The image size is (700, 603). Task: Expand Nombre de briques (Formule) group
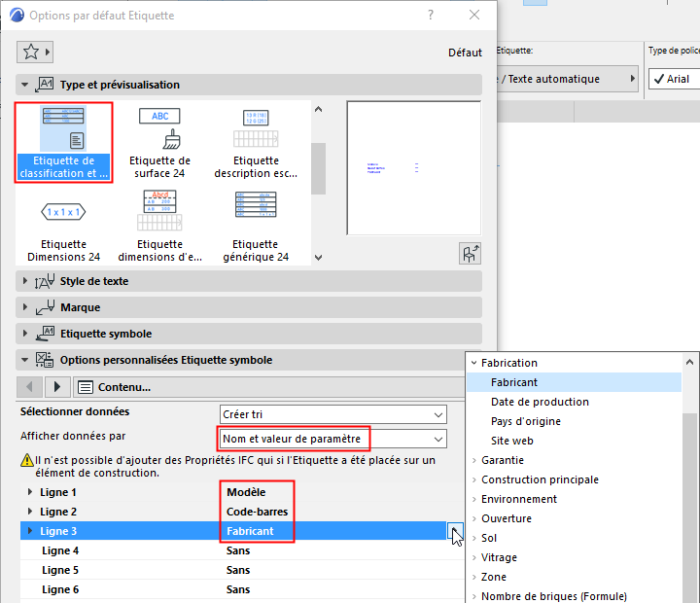pyautogui.click(x=474, y=596)
